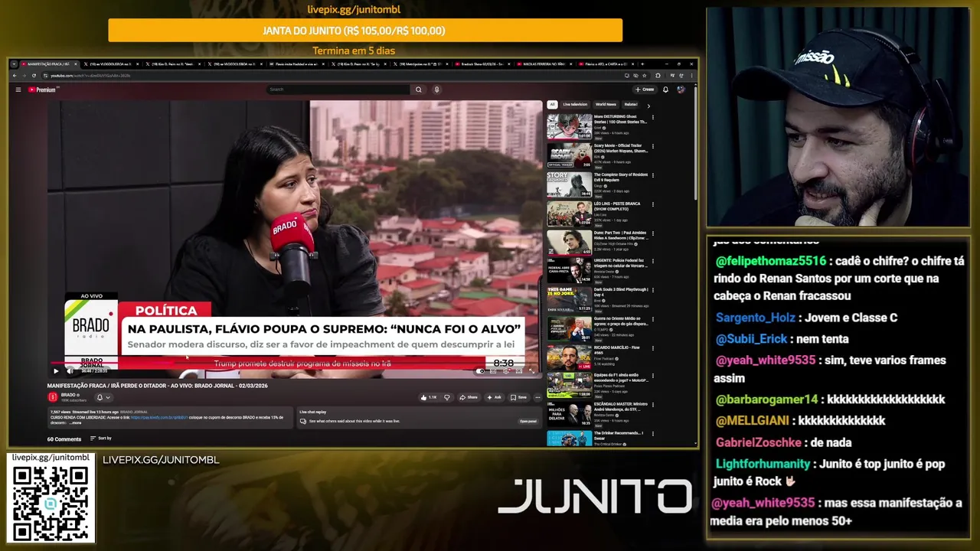Enter fullscreen on the video player

[x=531, y=371]
